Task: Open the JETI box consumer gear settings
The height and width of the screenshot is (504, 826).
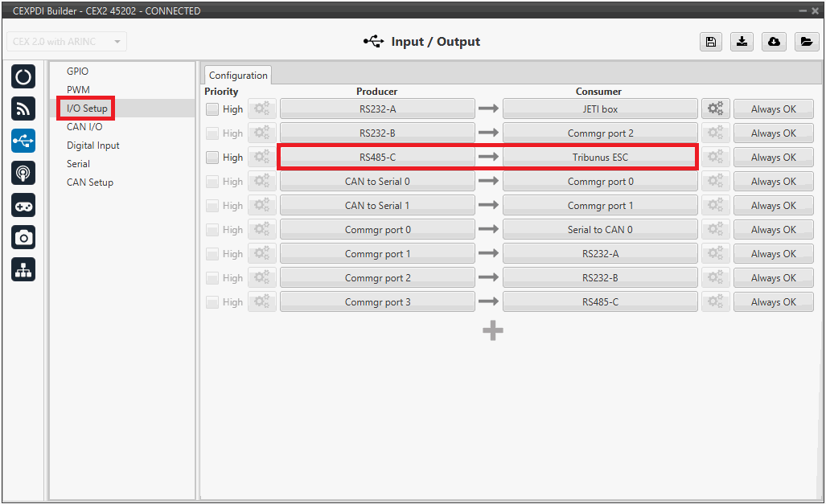Action: pyautogui.click(x=715, y=109)
